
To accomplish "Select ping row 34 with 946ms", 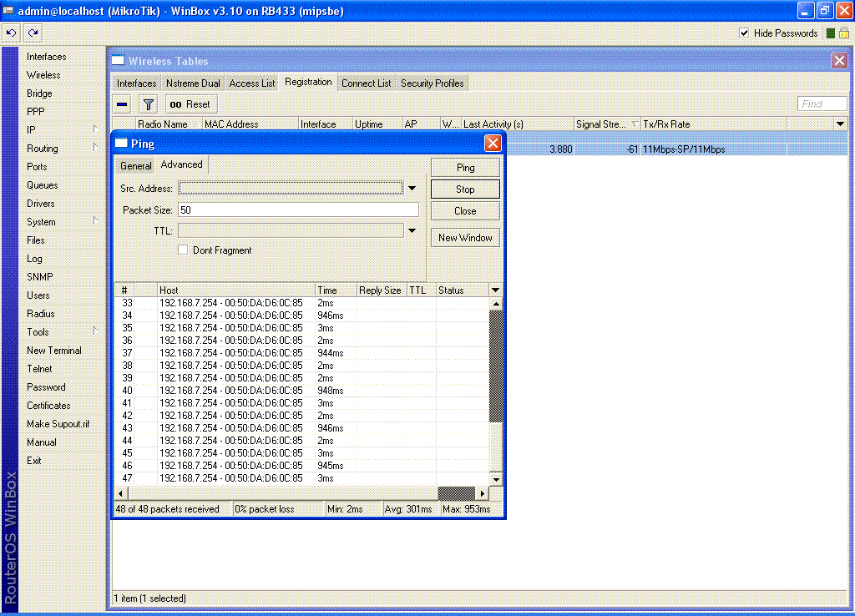I will click(x=301, y=315).
